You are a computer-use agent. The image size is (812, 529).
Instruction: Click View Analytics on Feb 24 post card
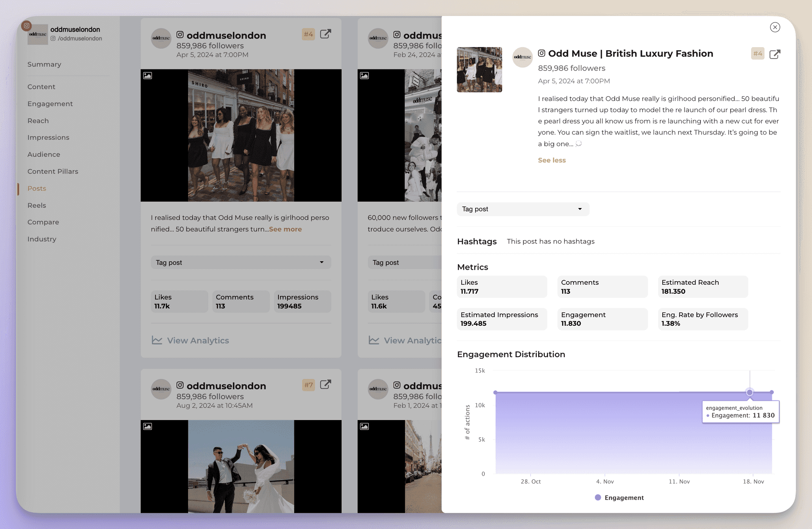click(x=413, y=340)
